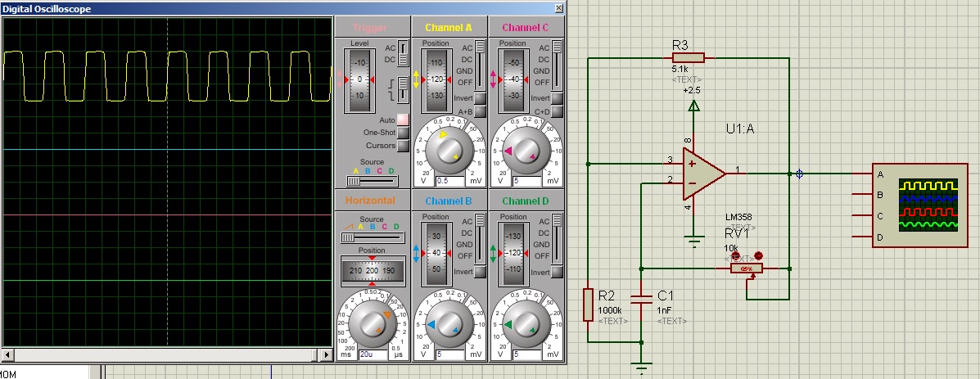Set Channel A coupling slider
The height and width of the screenshot is (379, 980).
(480, 65)
